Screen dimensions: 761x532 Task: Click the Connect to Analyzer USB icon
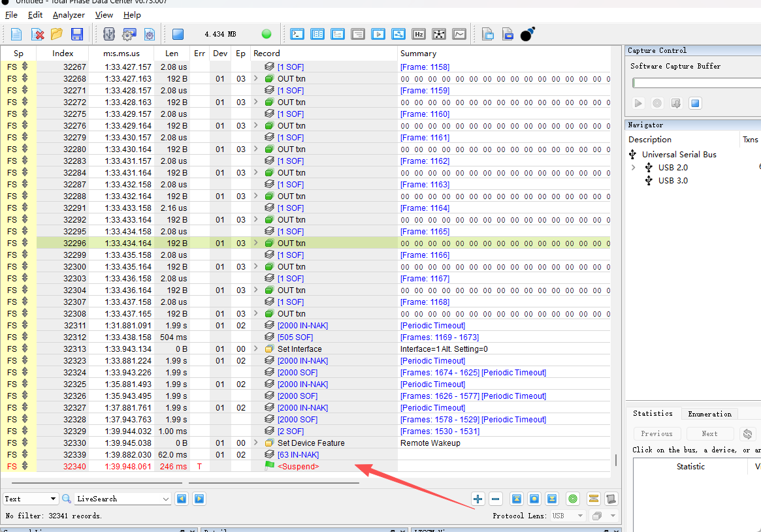(108, 34)
